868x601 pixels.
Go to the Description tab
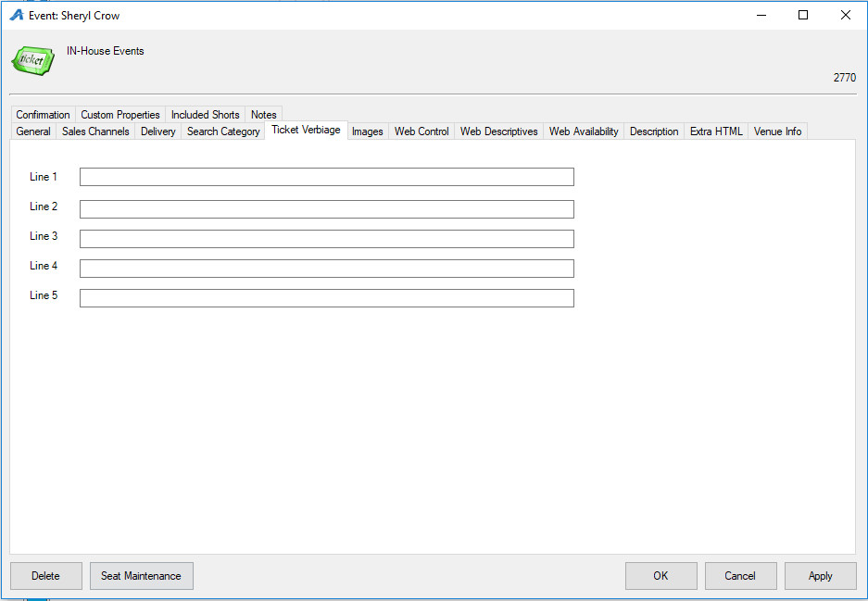click(x=654, y=131)
